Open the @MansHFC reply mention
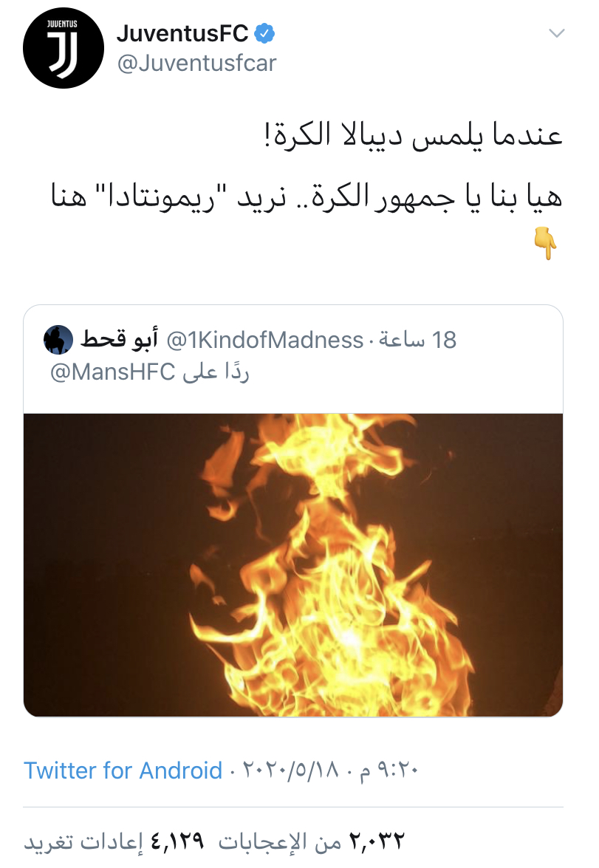Viewport: 599px width, 868px height. 112,372
